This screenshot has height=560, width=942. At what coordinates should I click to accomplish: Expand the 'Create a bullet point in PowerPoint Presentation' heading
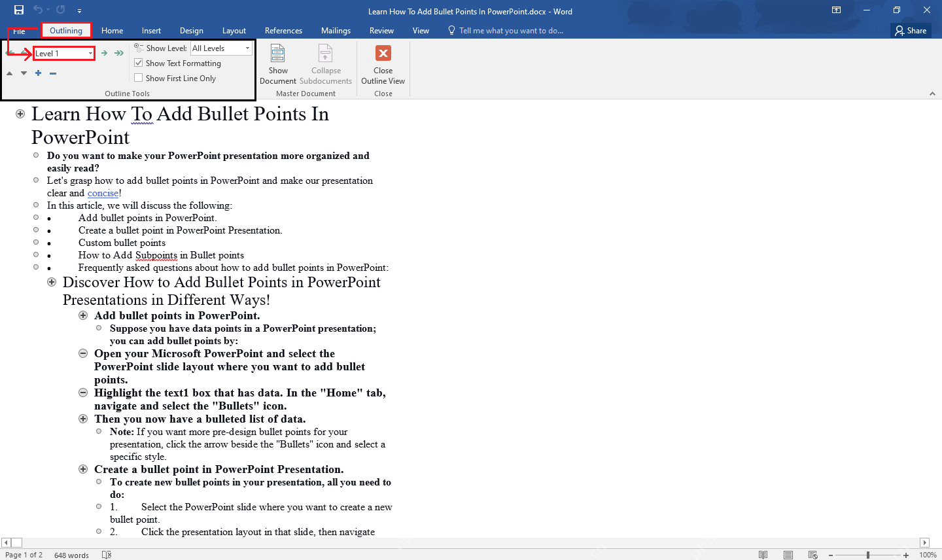point(83,469)
